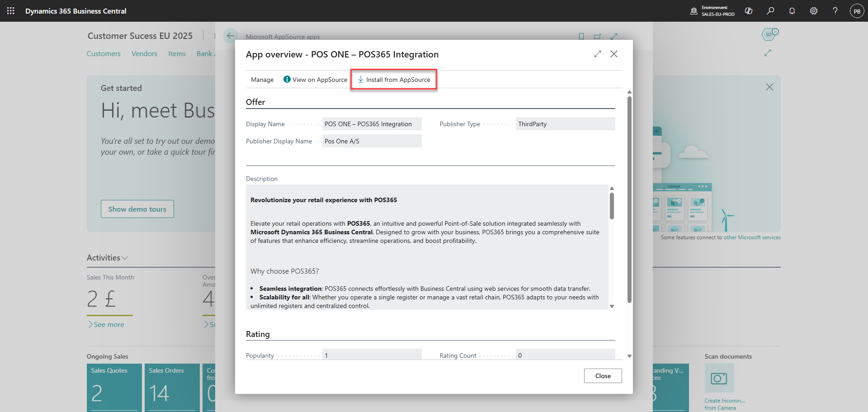Click the dialog main scrollbar up arrow
Viewport: 868px width, 412px height.
click(x=629, y=92)
